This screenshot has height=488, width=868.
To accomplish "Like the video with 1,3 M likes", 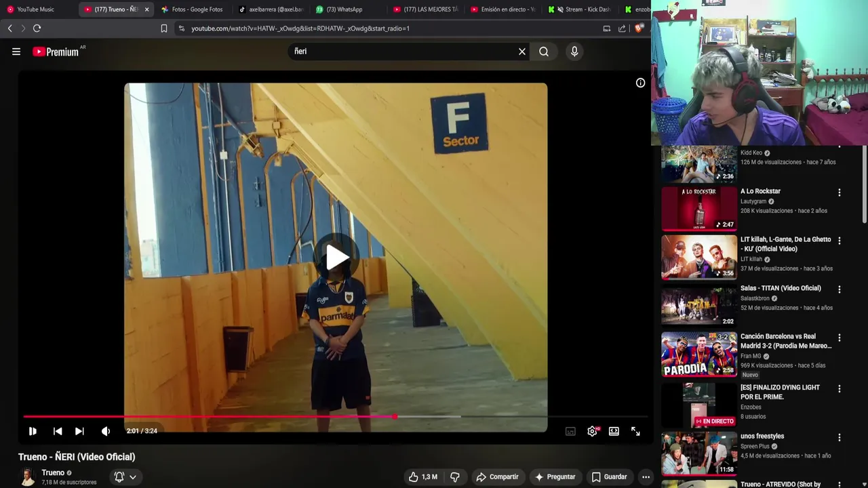I will [x=422, y=476].
